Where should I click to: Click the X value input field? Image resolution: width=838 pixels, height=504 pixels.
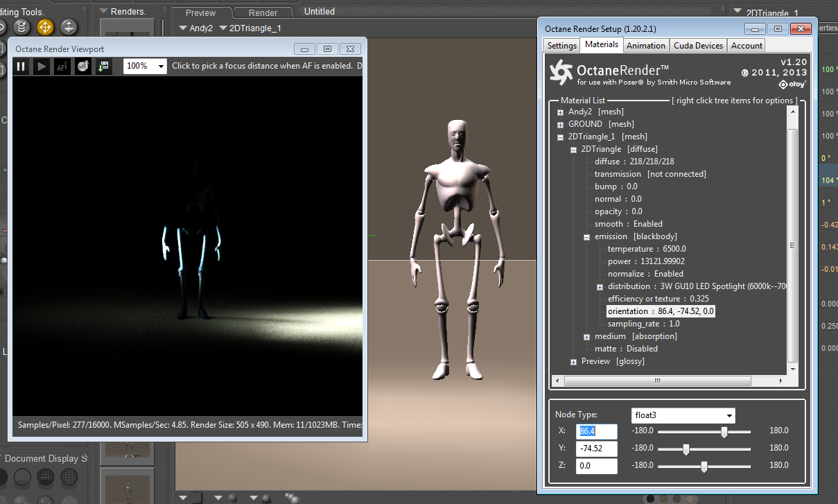(597, 431)
